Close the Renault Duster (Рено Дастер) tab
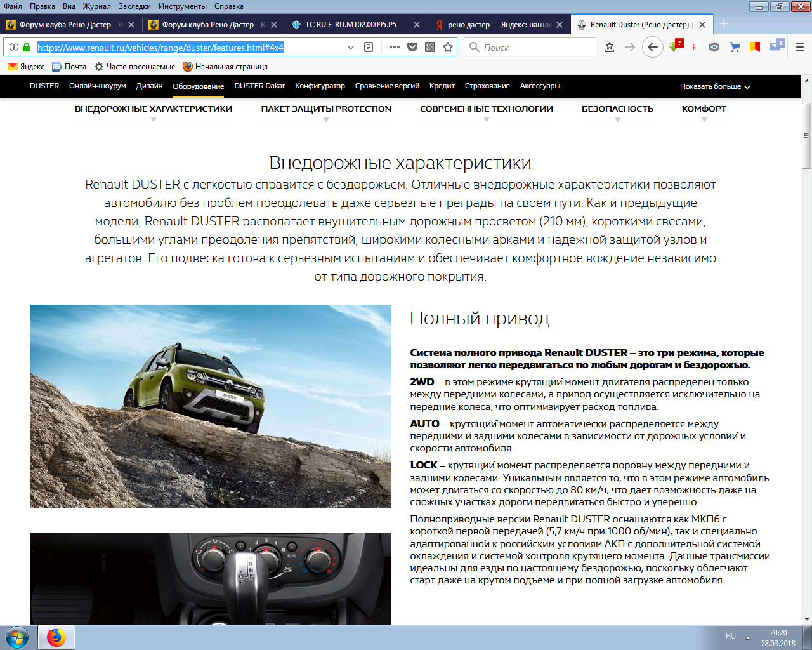 [x=702, y=25]
